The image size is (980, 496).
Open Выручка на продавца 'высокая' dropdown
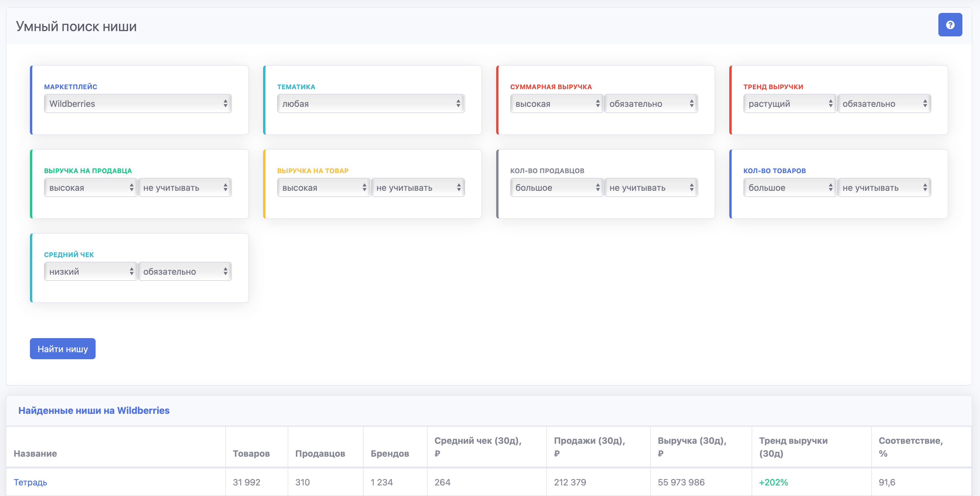tap(91, 187)
